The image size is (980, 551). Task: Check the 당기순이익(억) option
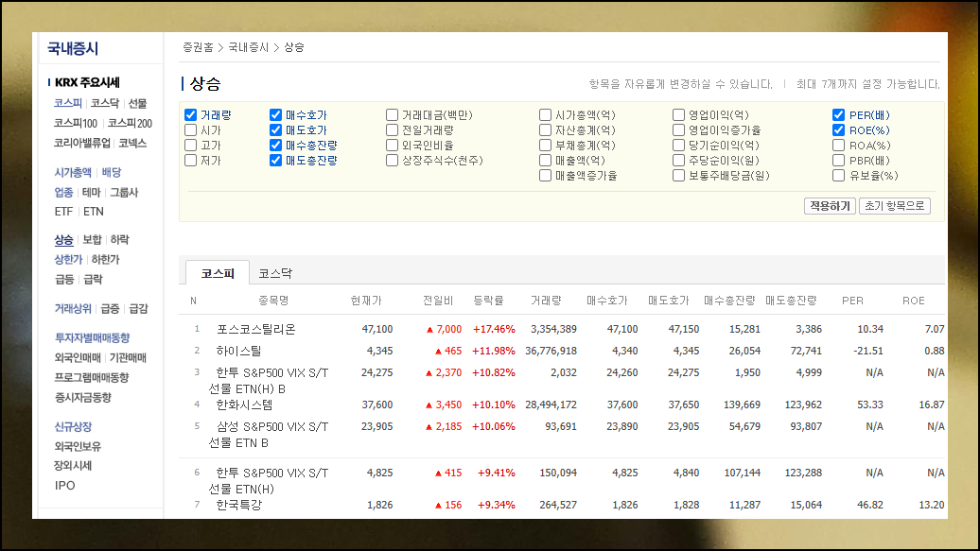[x=678, y=145]
